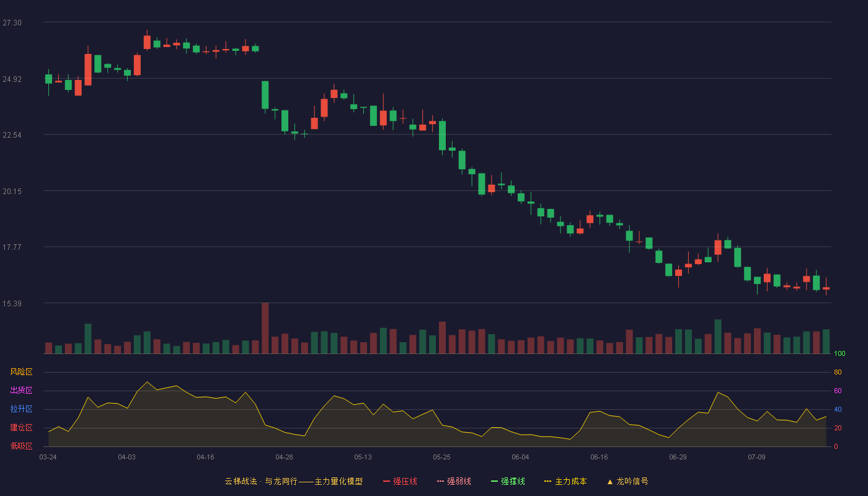Click the 04-16 date label
This screenshot has width=868, height=496.
tap(205, 457)
